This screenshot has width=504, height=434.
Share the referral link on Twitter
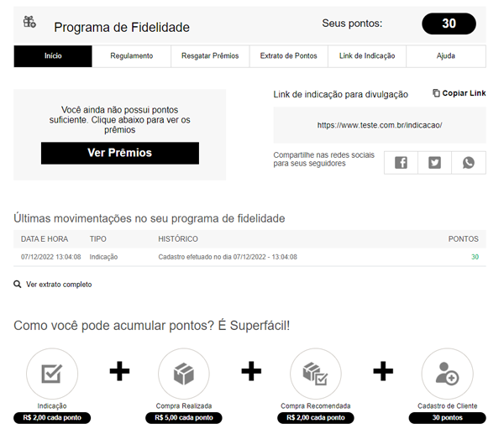point(434,163)
